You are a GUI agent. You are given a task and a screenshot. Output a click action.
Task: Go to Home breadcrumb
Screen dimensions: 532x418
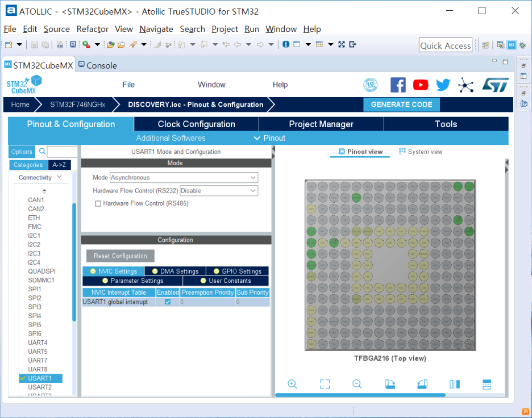pyautogui.click(x=20, y=104)
